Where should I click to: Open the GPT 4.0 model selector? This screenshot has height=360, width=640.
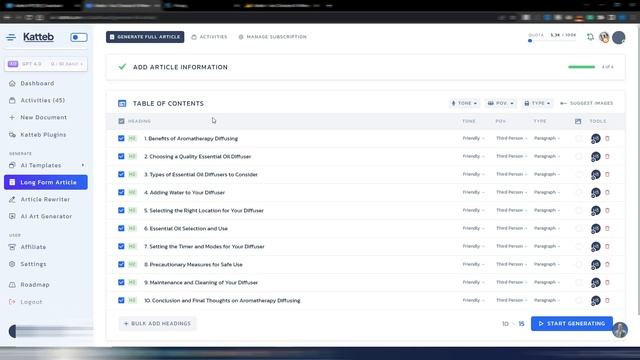46,64
